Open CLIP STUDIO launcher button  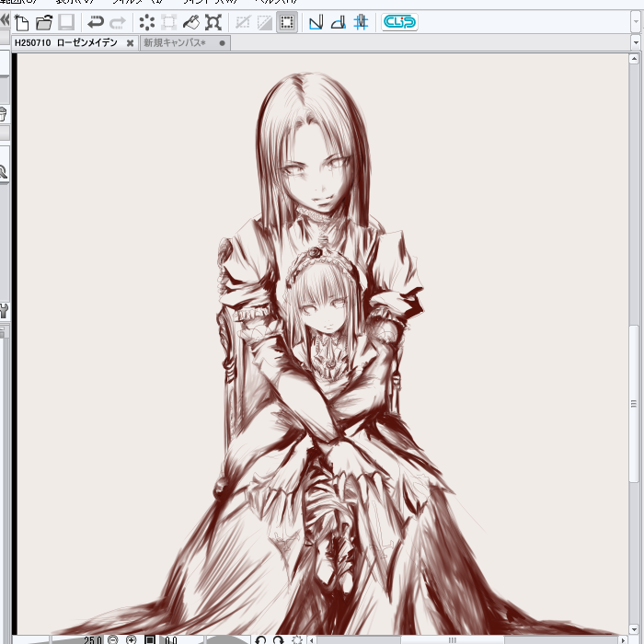(399, 22)
